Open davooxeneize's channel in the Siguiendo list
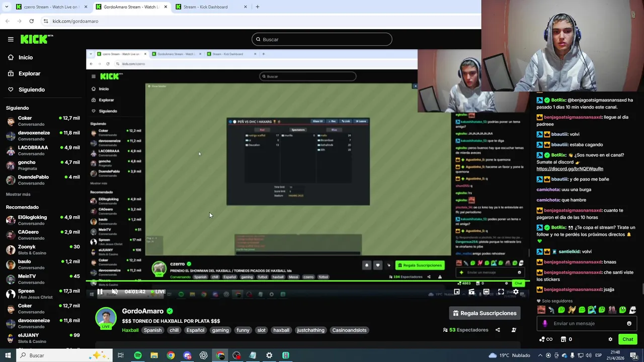 [43, 136]
